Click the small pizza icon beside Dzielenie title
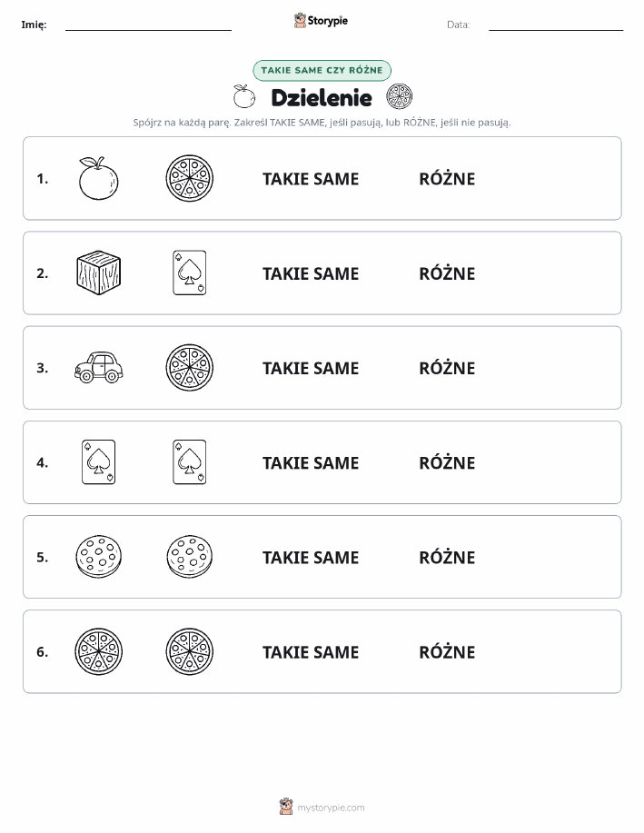The image size is (644, 833). click(400, 96)
